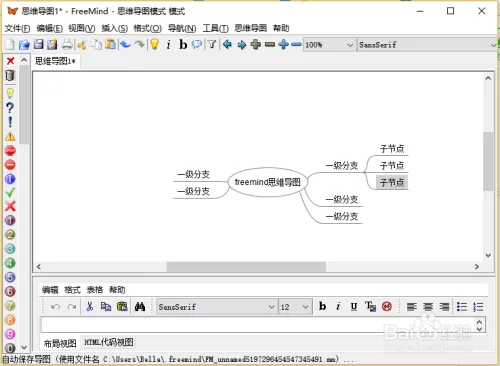Add the green check mark icon
Image resolution: width=500 pixels, height=366 pixels.
pos(10,192)
